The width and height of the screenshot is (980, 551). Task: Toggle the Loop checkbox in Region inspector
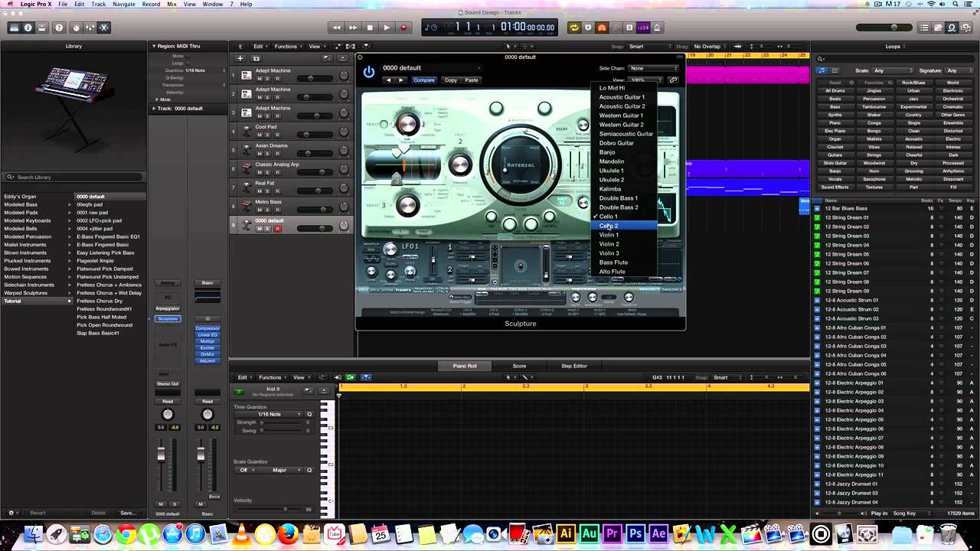[188, 63]
